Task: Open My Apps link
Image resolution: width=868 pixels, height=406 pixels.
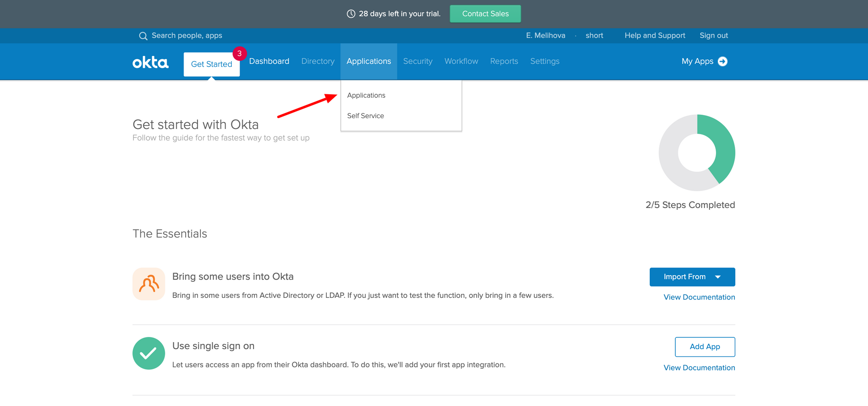Action: [x=697, y=61]
